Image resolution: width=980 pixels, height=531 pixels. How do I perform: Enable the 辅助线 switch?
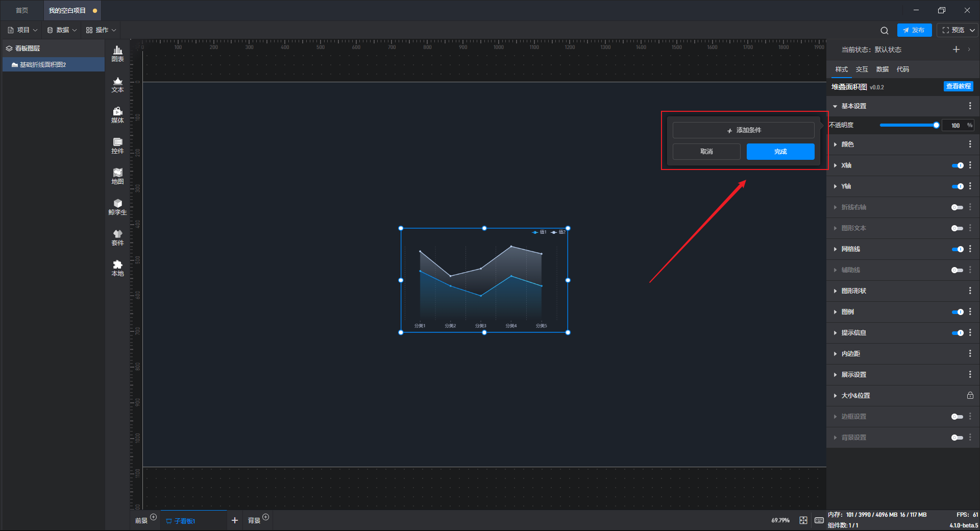point(958,270)
